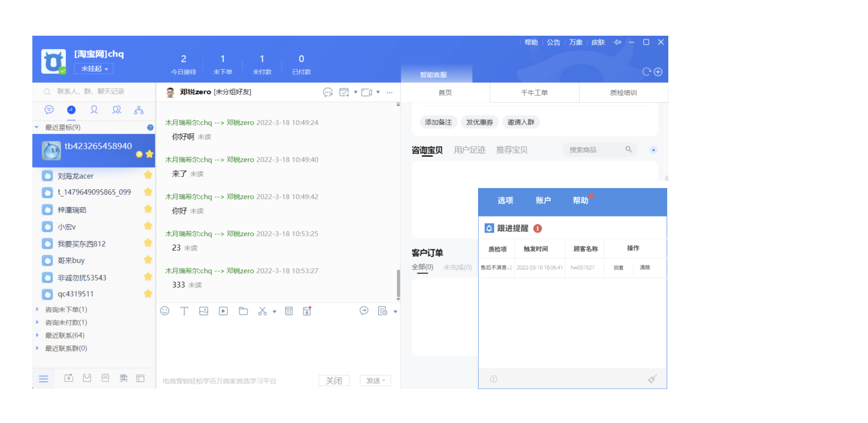The width and height of the screenshot is (868, 423).
Task: Click the 邀请入群 button
Action: pyautogui.click(x=521, y=122)
